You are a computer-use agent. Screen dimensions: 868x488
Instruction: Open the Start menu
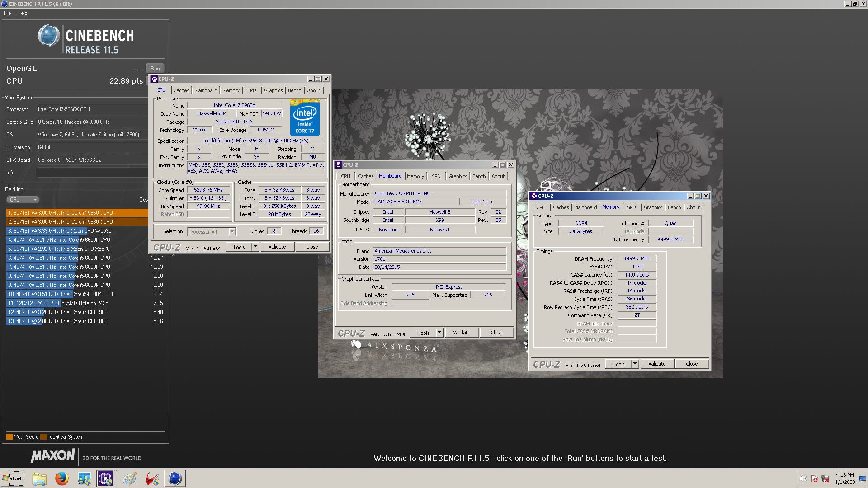pos(12,479)
